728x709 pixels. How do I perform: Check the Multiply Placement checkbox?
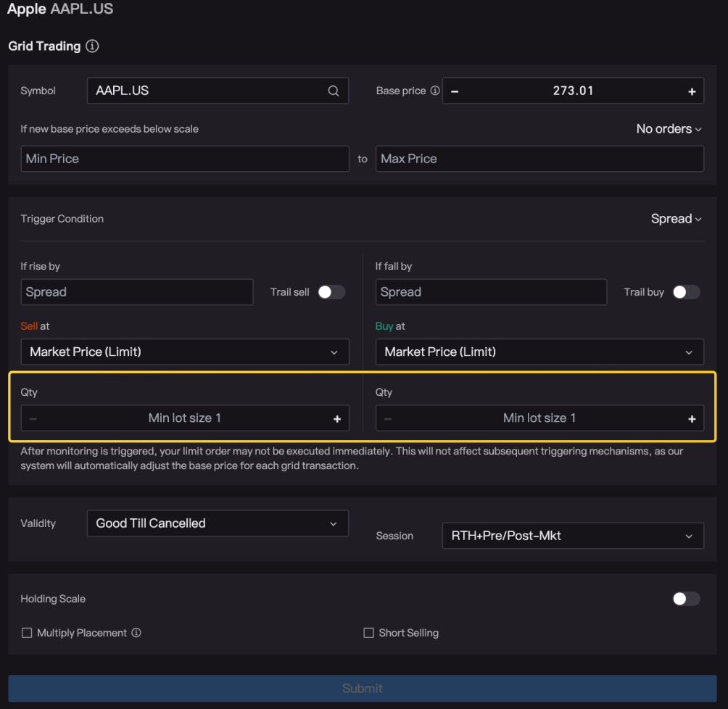[x=27, y=633]
